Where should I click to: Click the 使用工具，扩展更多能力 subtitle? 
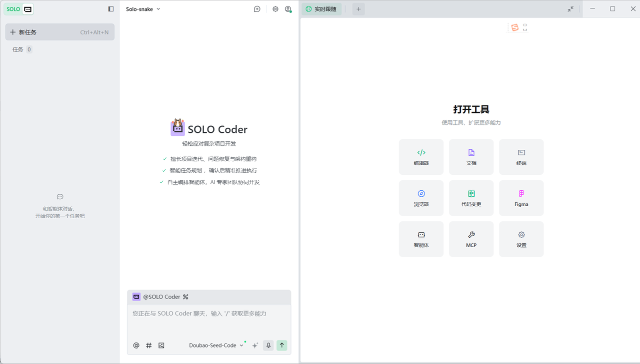[471, 122]
